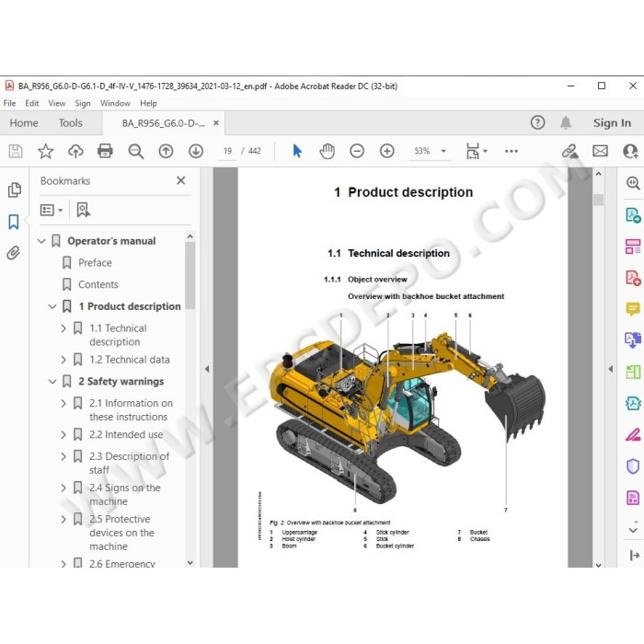Expand 2.3 Description of staff bookmark
644x644 pixels.
(x=63, y=456)
